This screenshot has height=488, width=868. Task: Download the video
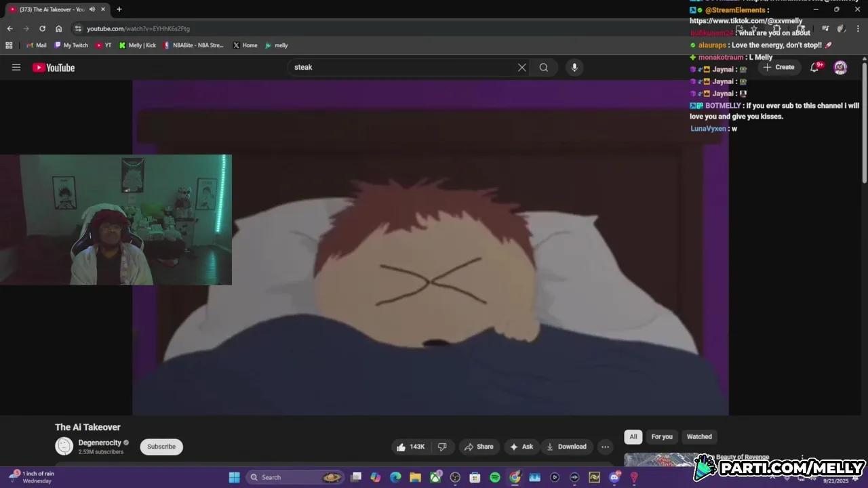tap(567, 447)
